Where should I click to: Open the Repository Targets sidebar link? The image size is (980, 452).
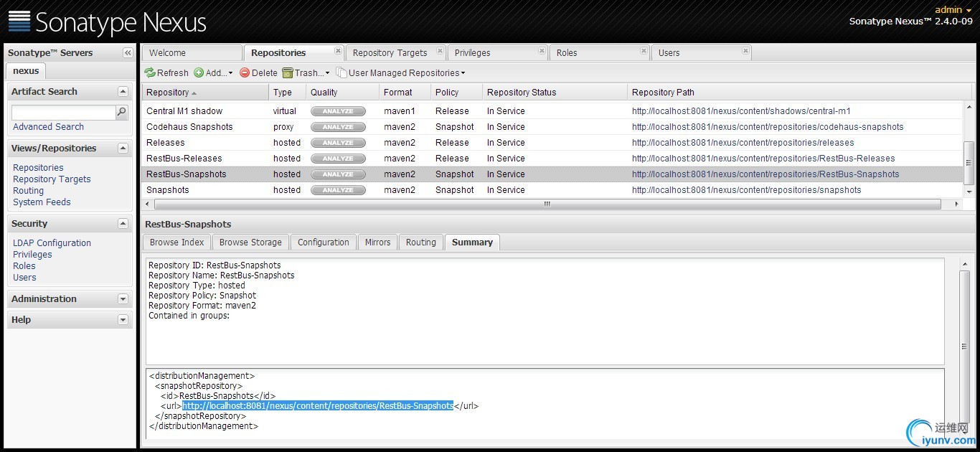pos(52,179)
